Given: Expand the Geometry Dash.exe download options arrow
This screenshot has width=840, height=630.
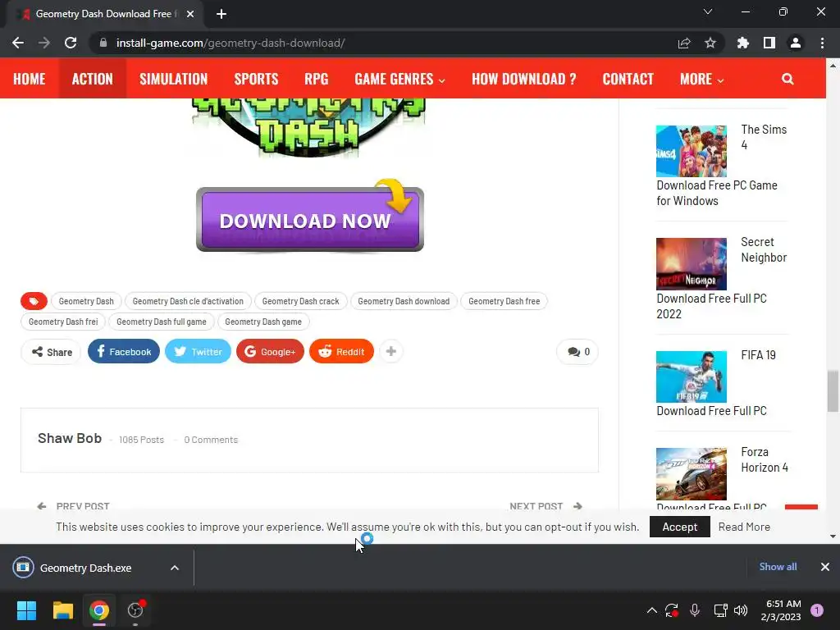Looking at the screenshot, I should point(175,568).
